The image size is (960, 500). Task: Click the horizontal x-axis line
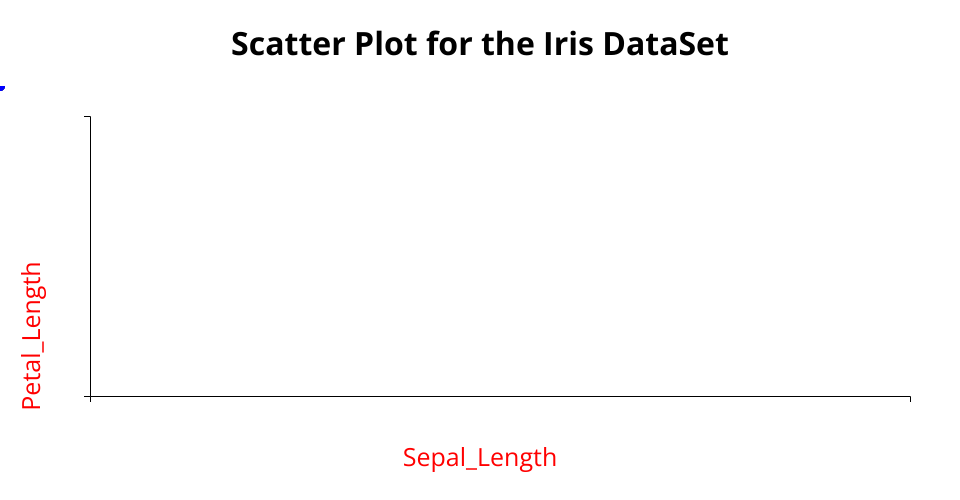(500, 397)
